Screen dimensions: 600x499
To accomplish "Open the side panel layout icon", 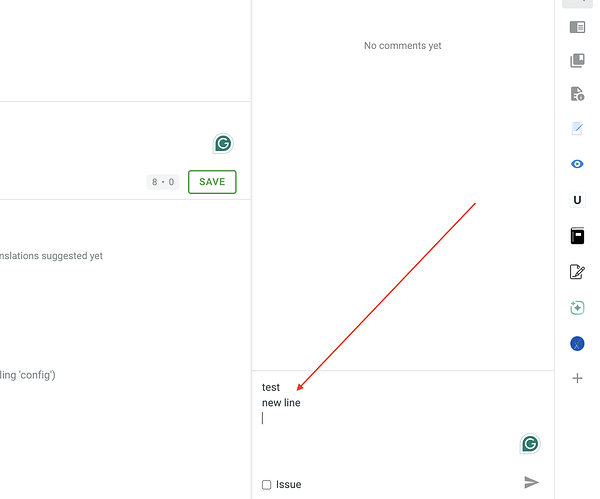I will click(577, 27).
